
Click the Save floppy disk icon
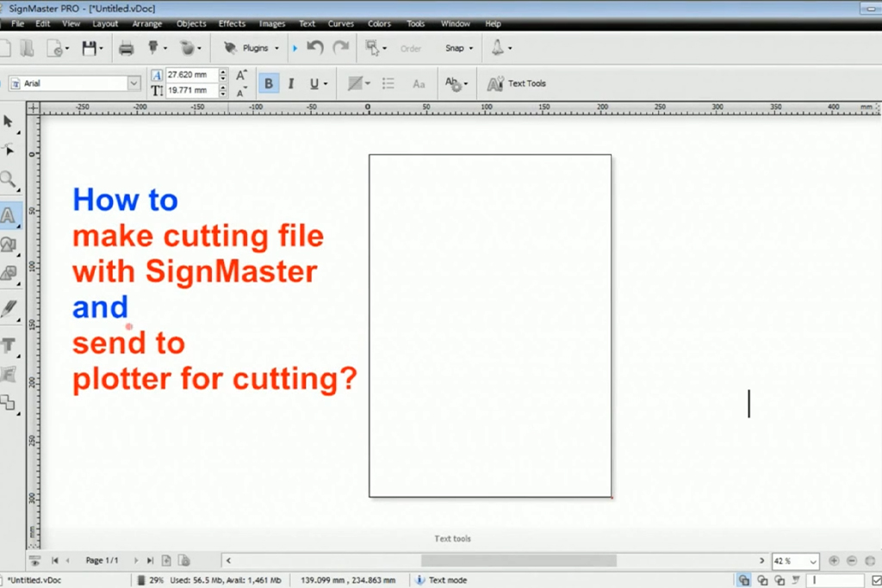(x=88, y=48)
